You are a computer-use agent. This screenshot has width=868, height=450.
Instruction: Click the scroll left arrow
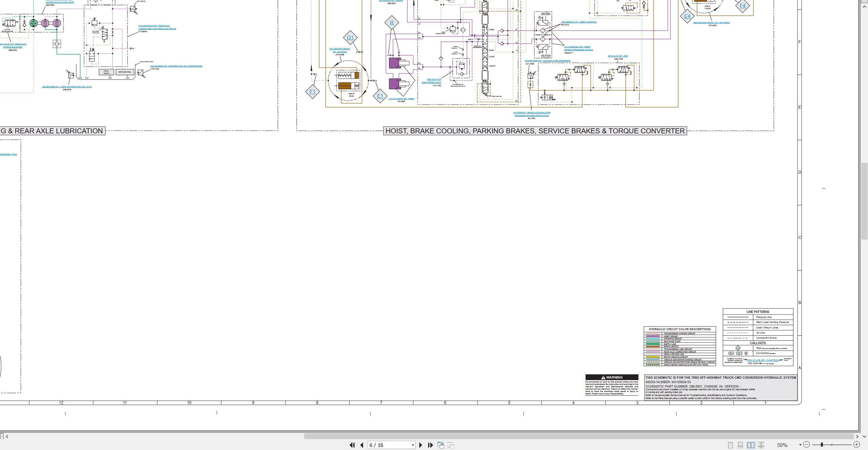pyautogui.click(x=7, y=436)
